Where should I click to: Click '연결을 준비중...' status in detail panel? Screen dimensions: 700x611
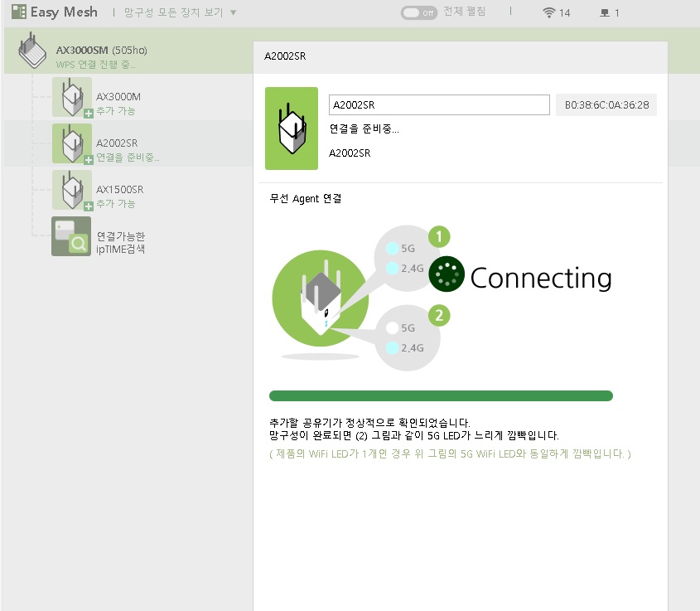(364, 129)
